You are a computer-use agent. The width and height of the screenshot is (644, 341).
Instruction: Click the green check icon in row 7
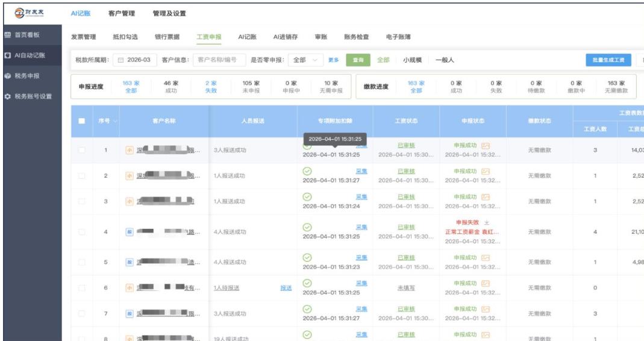(x=307, y=309)
